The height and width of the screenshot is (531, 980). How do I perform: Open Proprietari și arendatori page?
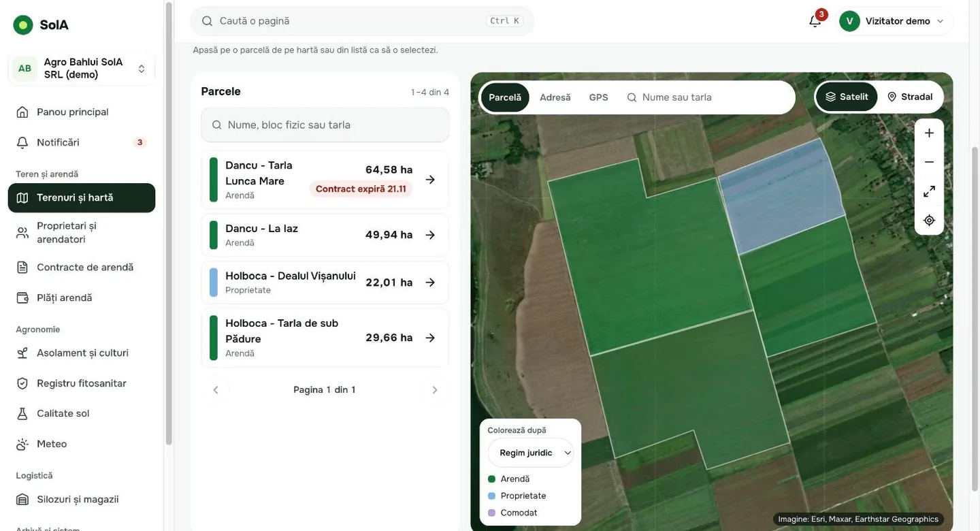[82, 233]
